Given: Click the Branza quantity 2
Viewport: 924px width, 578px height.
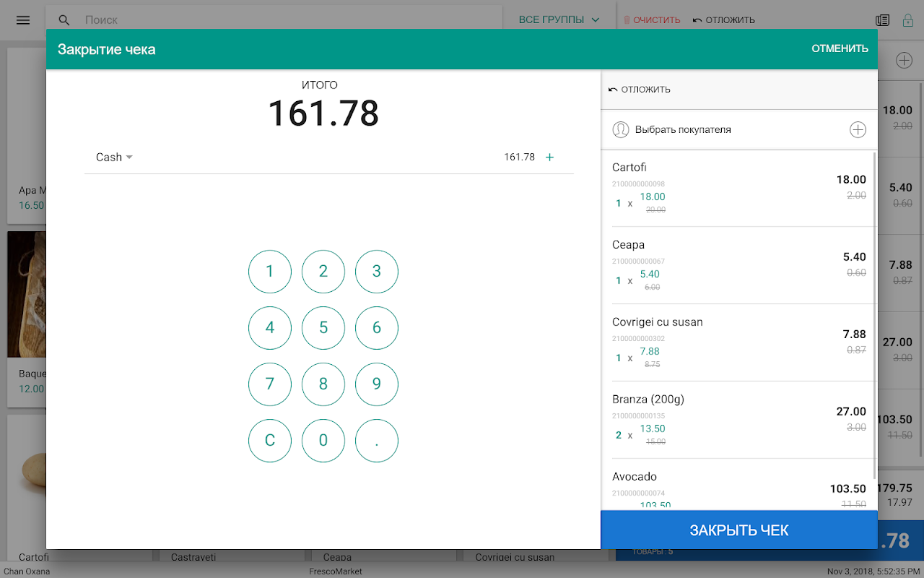Looking at the screenshot, I should (x=619, y=435).
